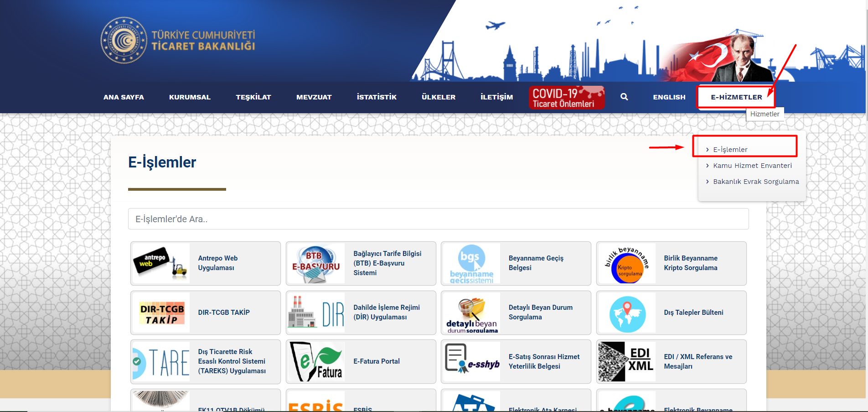Open E-Fatura Portal link
This screenshot has height=412, width=868.
(377, 361)
